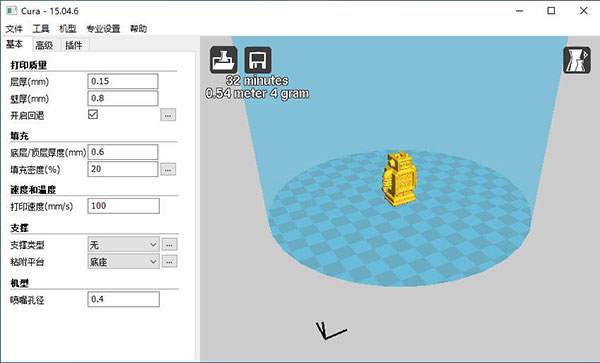Switch to the 插件 tab
The image size is (600, 363).
(x=74, y=46)
